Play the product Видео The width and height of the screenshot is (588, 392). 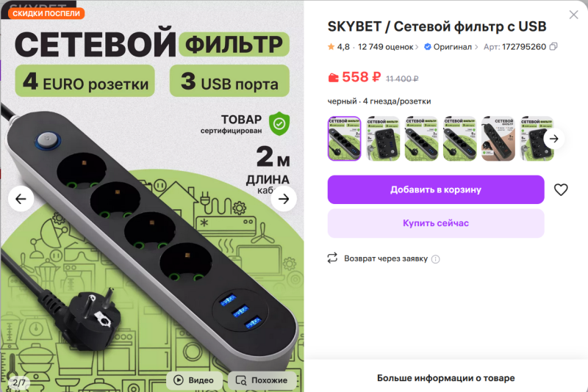point(194,380)
